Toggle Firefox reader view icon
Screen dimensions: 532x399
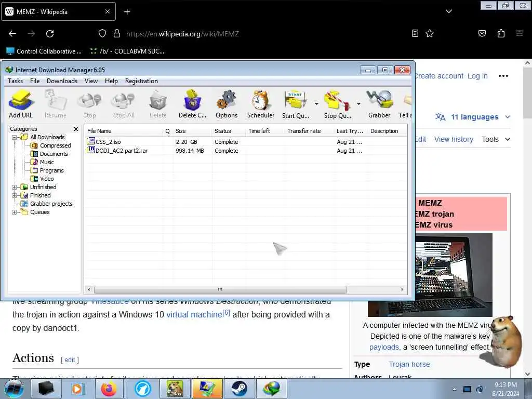click(415, 33)
